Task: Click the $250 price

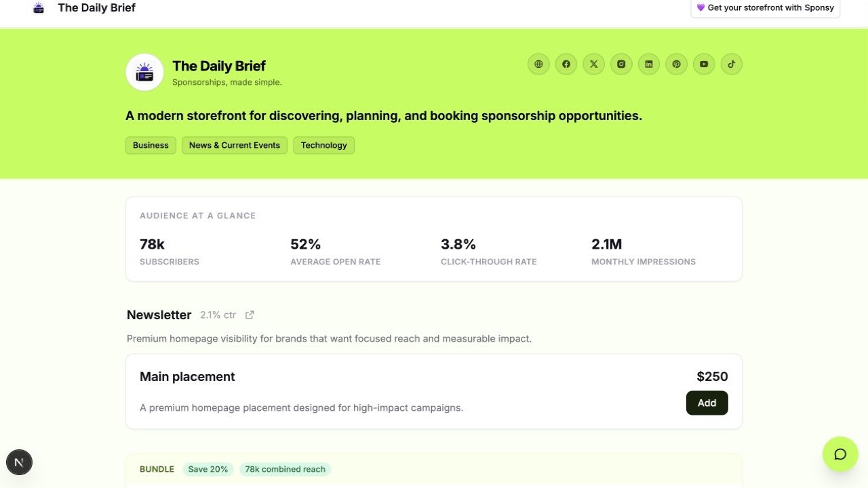Action: (x=712, y=377)
